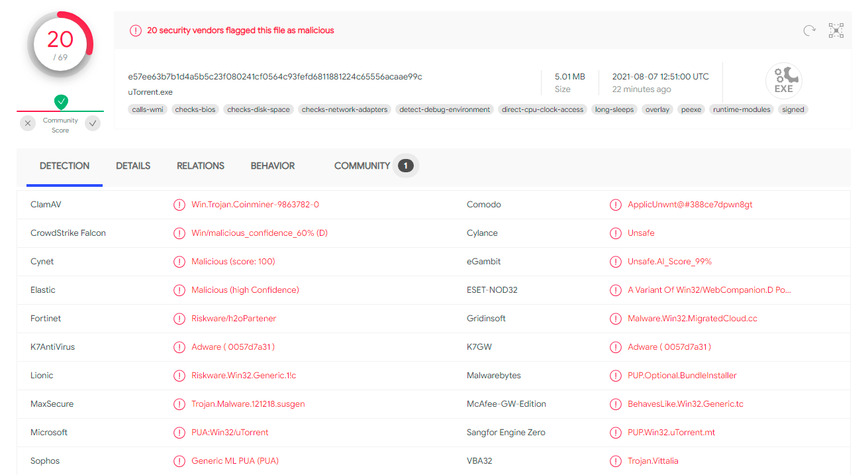Click the 20 / 69 detection score gauge
Viewport: 868px width, 475px height.
tap(60, 44)
